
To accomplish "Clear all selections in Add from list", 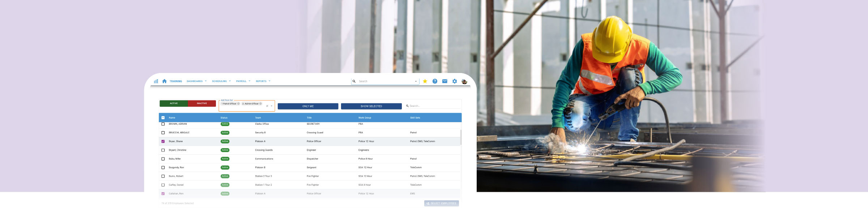I will pos(267,106).
